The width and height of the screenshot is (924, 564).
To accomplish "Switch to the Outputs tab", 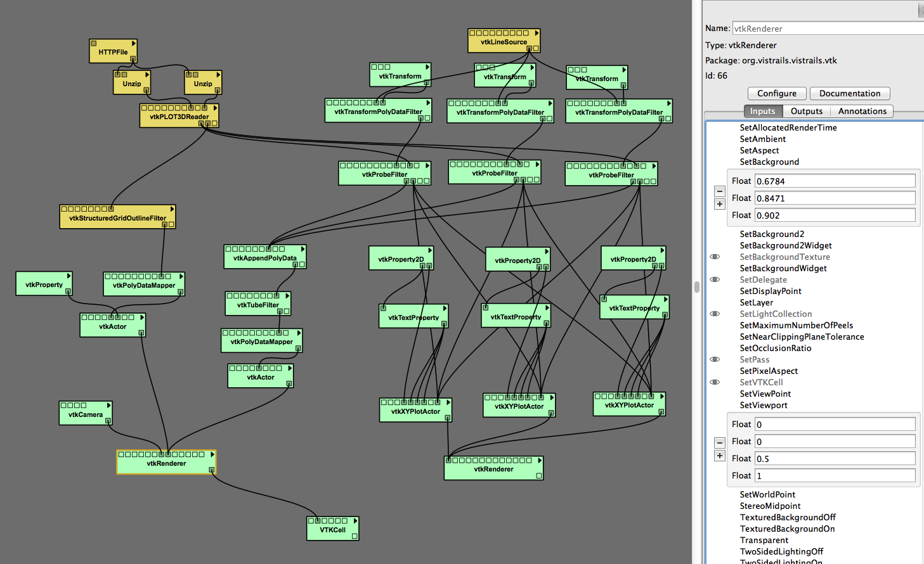I will (806, 111).
